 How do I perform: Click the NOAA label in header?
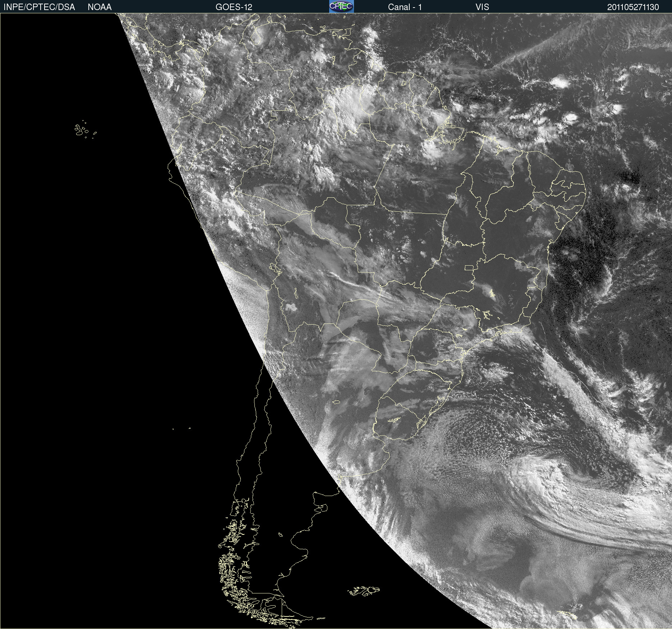100,7
